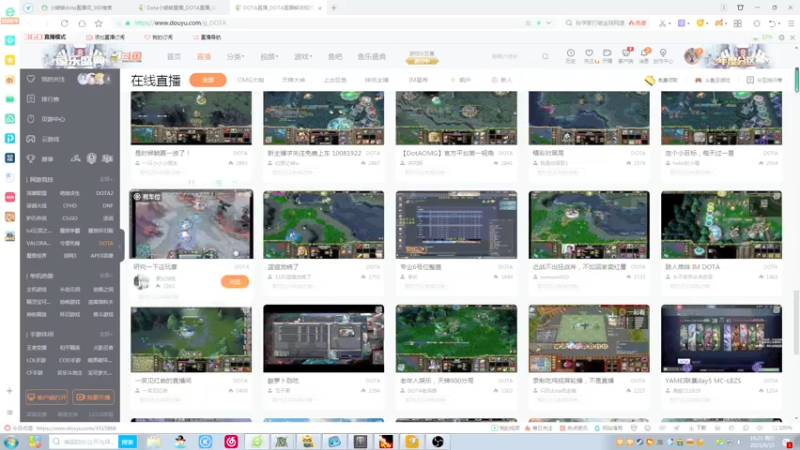The height and width of the screenshot is (450, 800).
Task: Open a new browser tab with plus
Action: point(334,8)
